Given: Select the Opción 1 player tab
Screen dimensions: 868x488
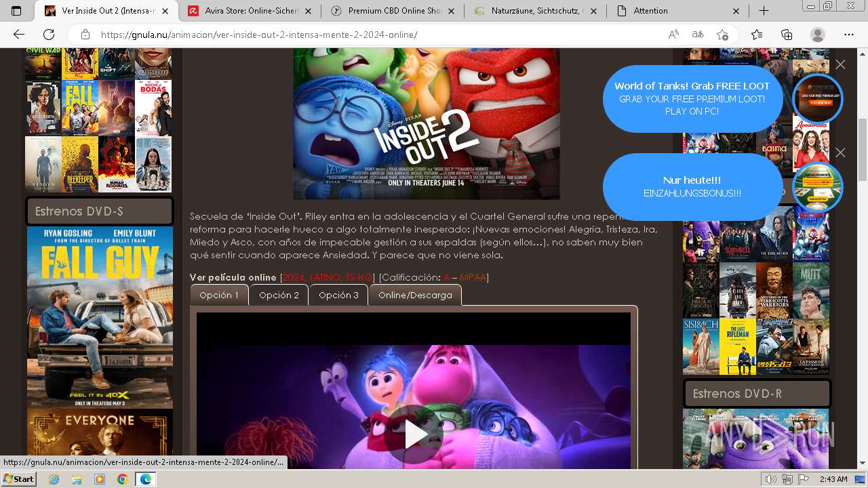Looking at the screenshot, I should (219, 295).
